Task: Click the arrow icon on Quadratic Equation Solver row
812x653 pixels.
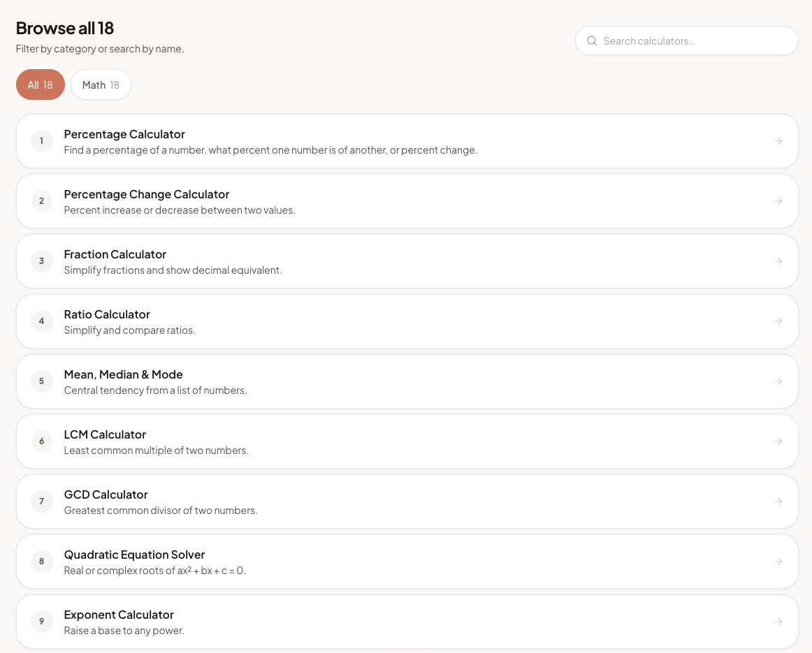Action: 778,562
